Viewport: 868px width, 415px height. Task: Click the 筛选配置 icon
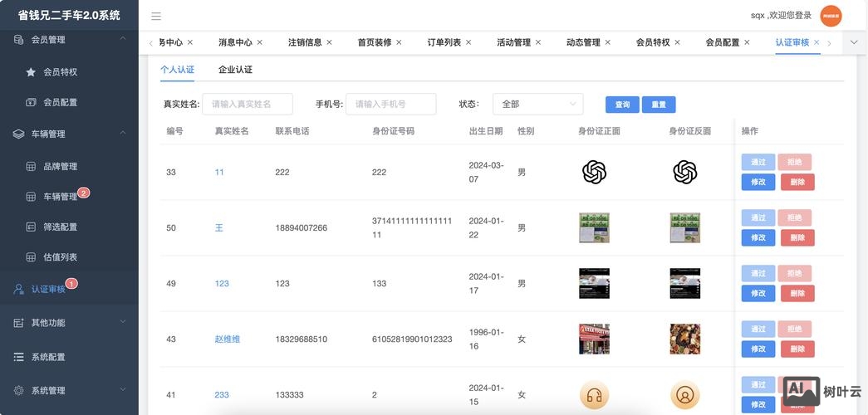tap(31, 227)
